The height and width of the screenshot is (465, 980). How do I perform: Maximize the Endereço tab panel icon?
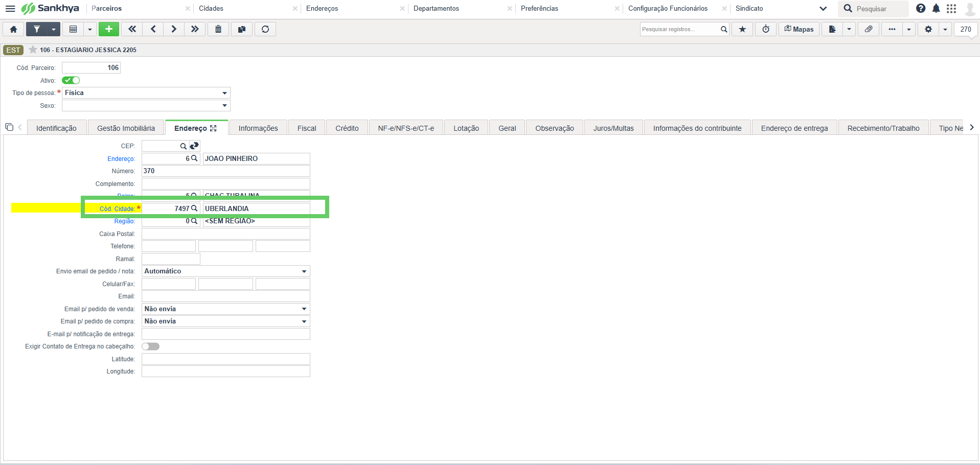click(x=213, y=128)
